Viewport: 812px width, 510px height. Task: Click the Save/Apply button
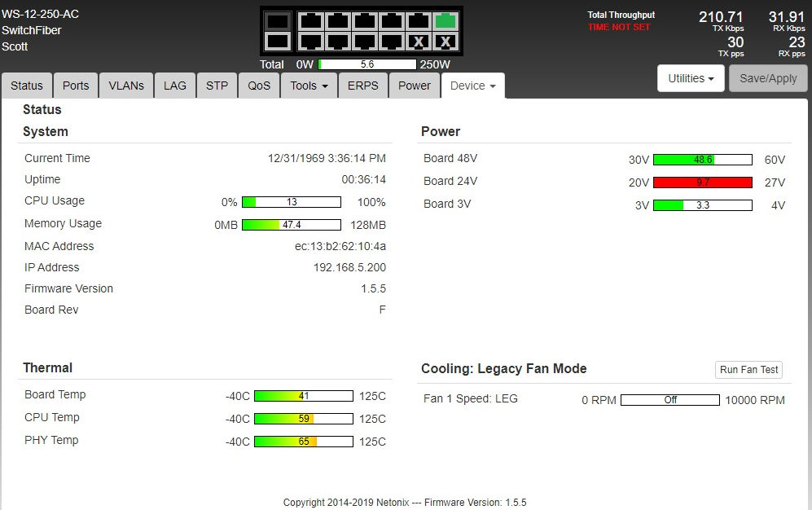(768, 79)
